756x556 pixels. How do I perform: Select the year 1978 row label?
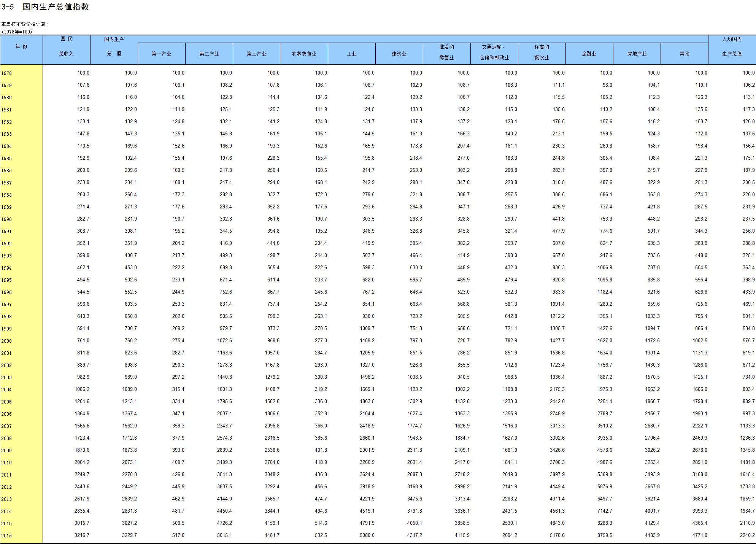click(6, 73)
